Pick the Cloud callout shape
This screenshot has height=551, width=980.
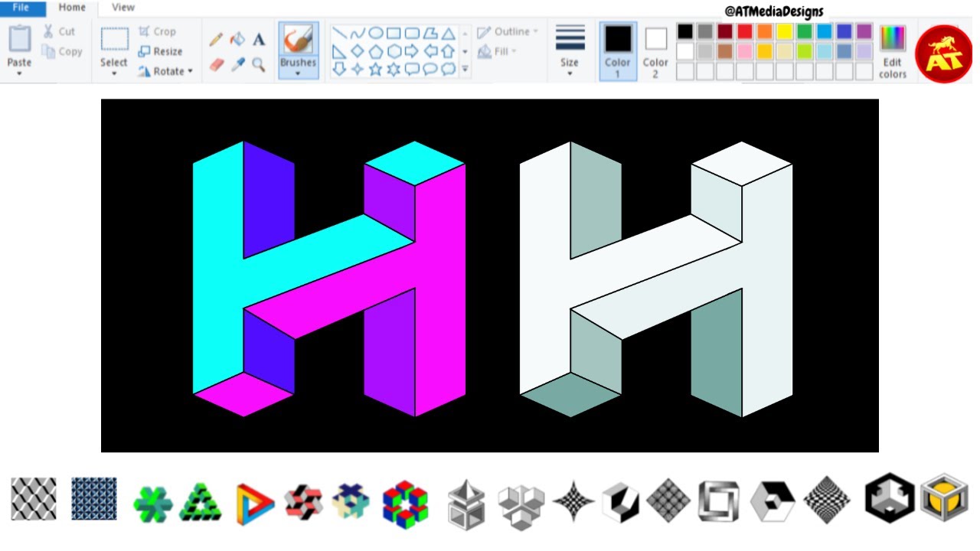click(x=449, y=69)
